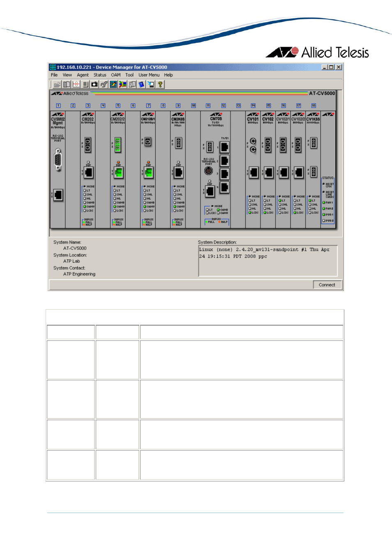
Task: Click the multicolor bars toolbar icon
Action: coord(123,84)
